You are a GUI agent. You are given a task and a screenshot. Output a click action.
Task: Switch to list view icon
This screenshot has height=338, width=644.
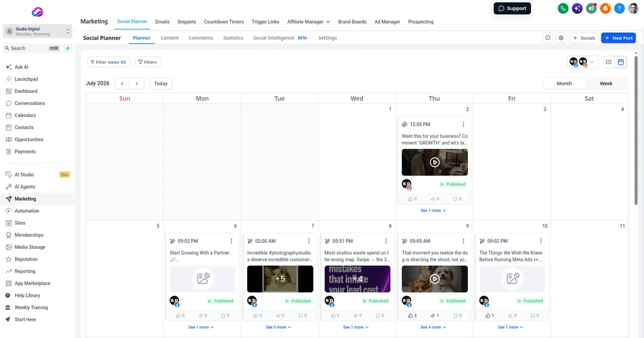pyautogui.click(x=609, y=62)
